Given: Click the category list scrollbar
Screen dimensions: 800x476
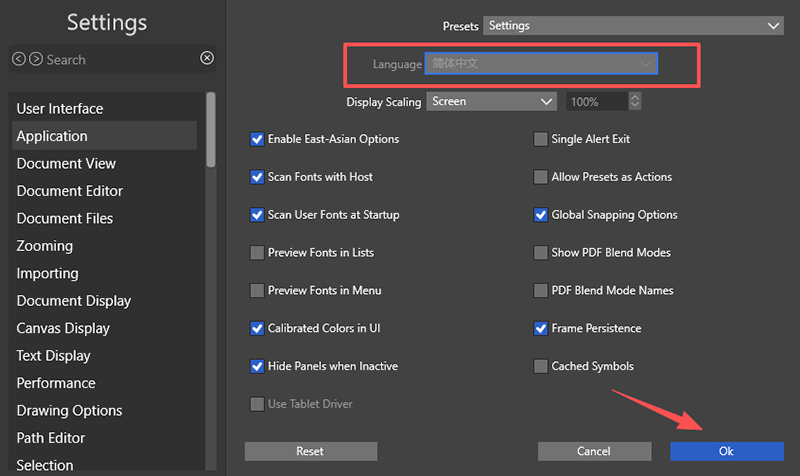Looking at the screenshot, I should pyautogui.click(x=211, y=130).
